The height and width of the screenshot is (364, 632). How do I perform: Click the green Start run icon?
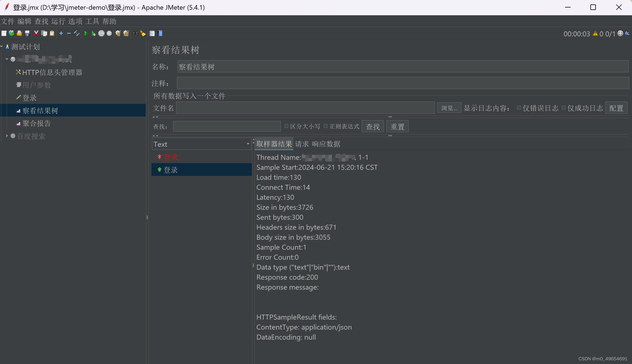pos(86,34)
